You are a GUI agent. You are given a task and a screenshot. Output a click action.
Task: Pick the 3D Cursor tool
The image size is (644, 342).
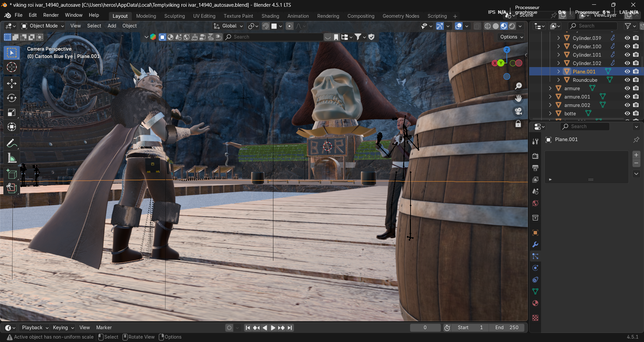click(12, 67)
